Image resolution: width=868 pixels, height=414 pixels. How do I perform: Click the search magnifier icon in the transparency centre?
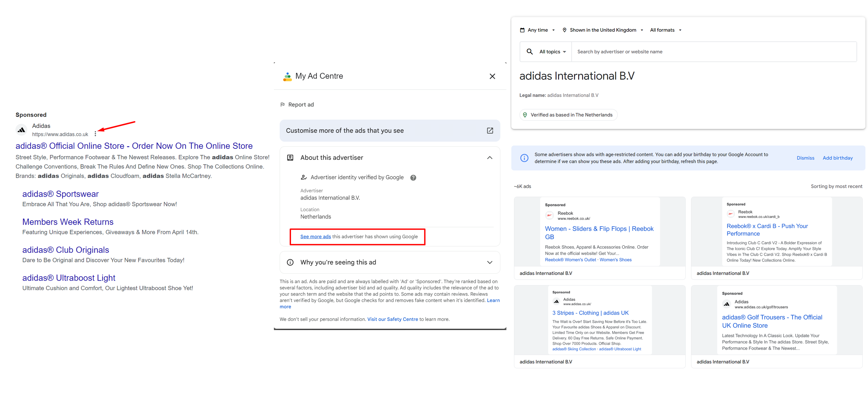click(x=530, y=52)
